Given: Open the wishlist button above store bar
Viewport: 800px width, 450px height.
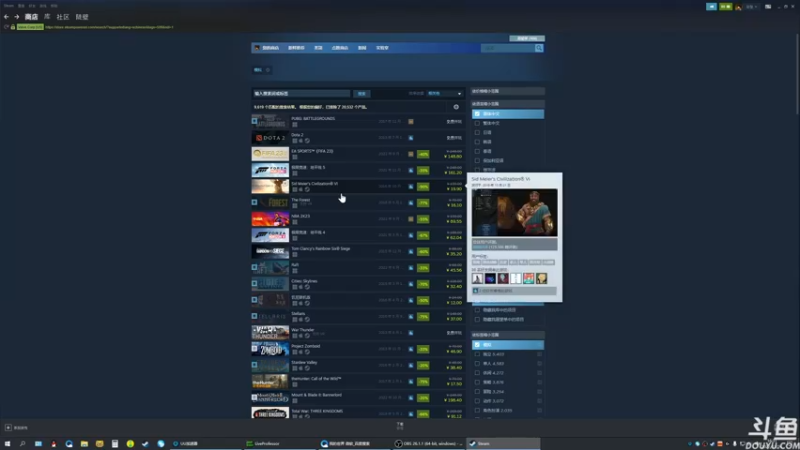Looking at the screenshot, I should [527, 38].
